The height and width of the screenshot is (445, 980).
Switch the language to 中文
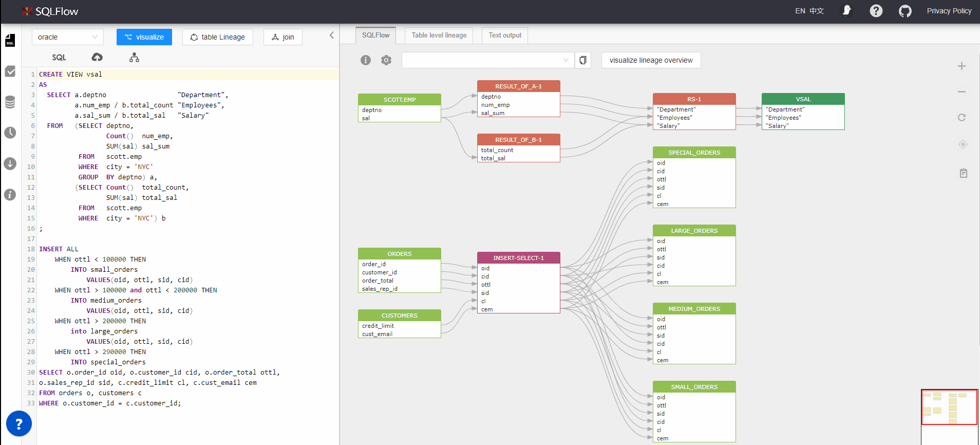[x=817, y=11]
